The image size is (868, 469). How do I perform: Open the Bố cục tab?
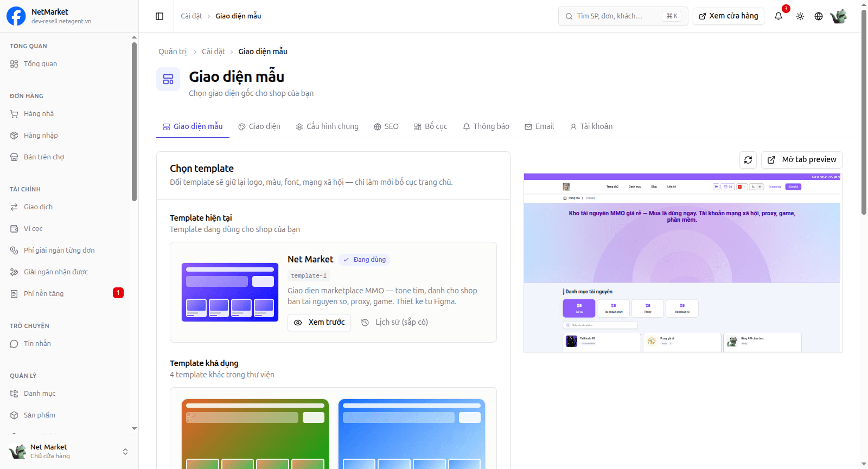[x=431, y=126]
